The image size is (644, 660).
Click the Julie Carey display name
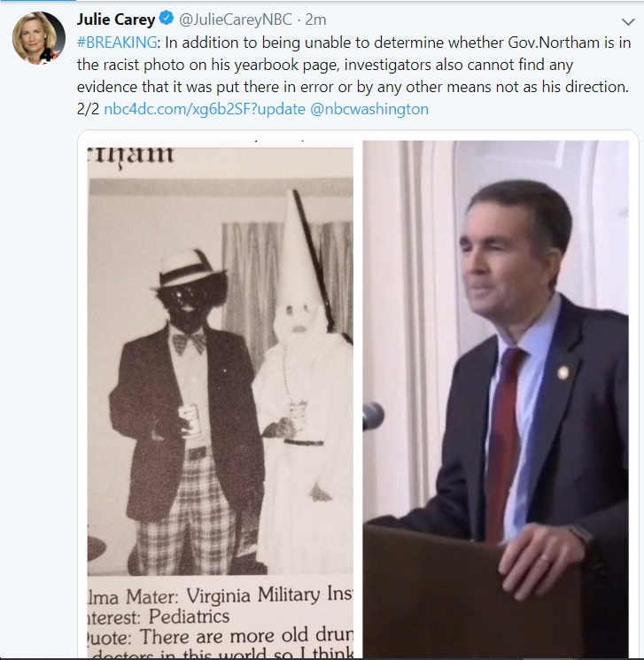pos(116,19)
